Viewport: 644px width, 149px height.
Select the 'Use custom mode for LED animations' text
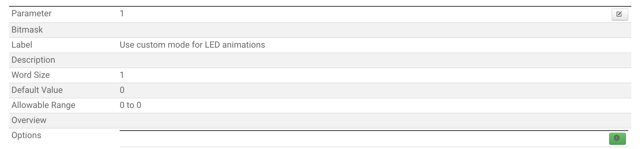coord(192,45)
